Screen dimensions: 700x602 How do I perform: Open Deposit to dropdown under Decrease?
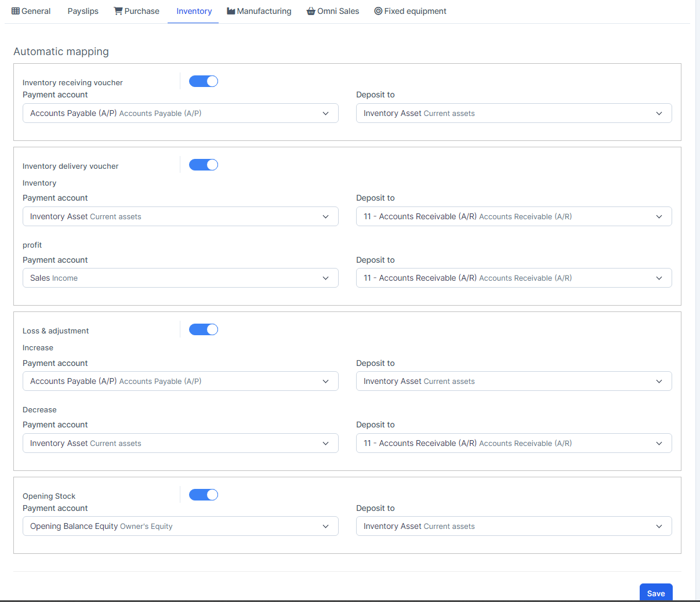pyautogui.click(x=514, y=443)
